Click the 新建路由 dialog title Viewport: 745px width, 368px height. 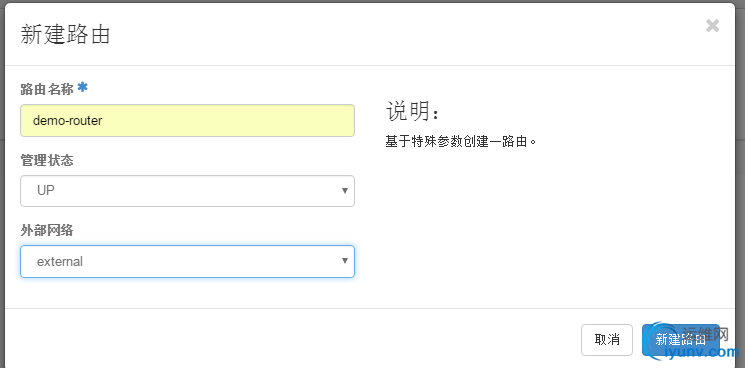click(x=65, y=35)
